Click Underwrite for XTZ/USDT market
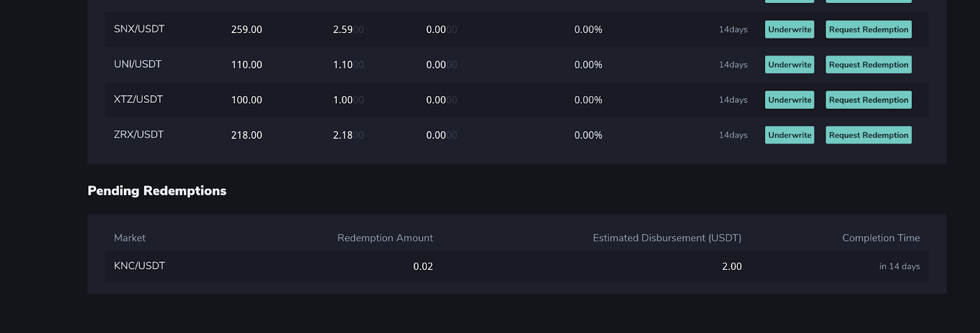The image size is (980, 333). point(790,100)
